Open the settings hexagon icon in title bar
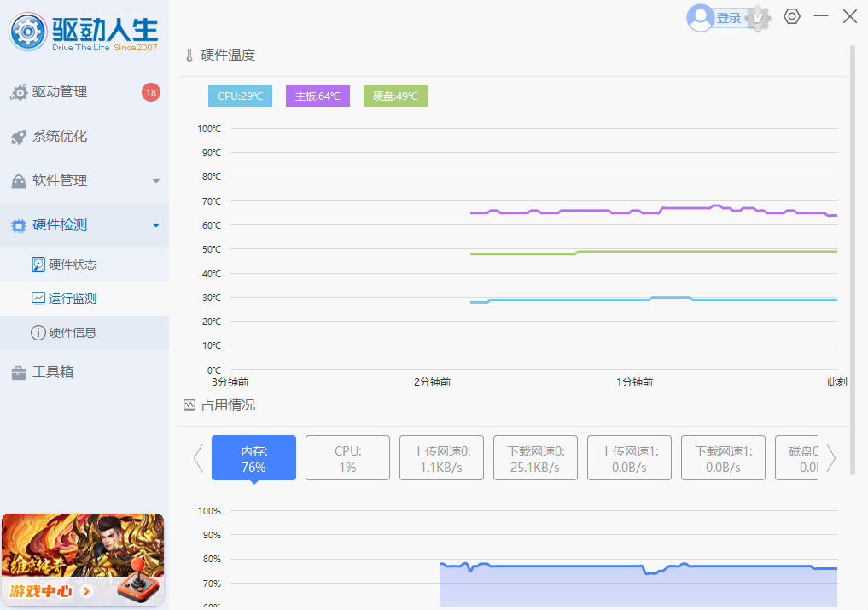 tap(792, 16)
